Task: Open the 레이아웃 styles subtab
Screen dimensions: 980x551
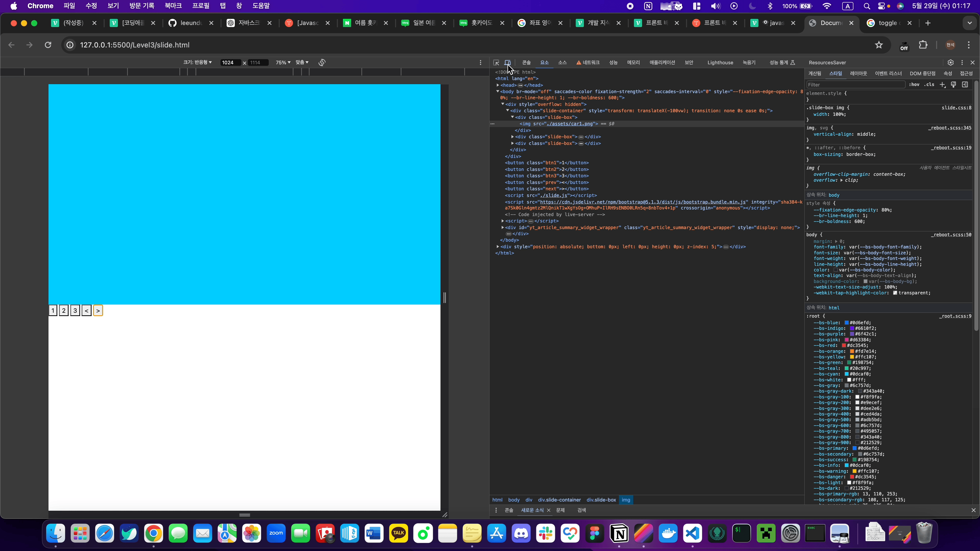Action: pyautogui.click(x=858, y=73)
